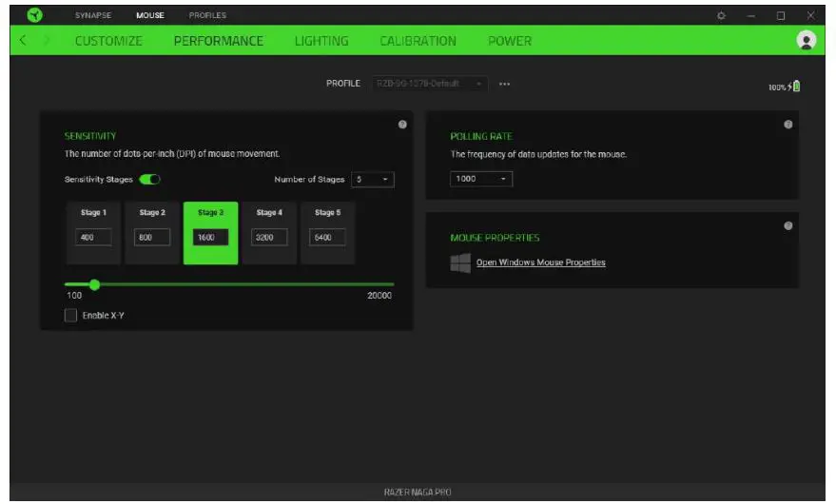Open the Calibration tab

click(418, 41)
